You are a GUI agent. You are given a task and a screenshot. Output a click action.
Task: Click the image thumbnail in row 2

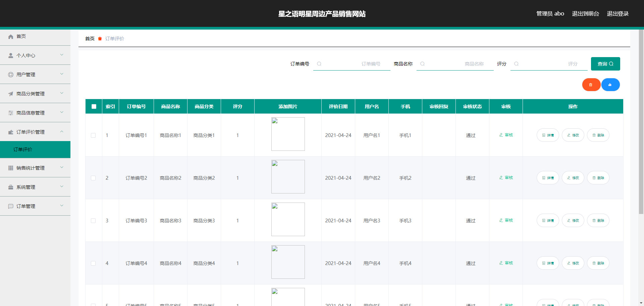[x=288, y=177]
